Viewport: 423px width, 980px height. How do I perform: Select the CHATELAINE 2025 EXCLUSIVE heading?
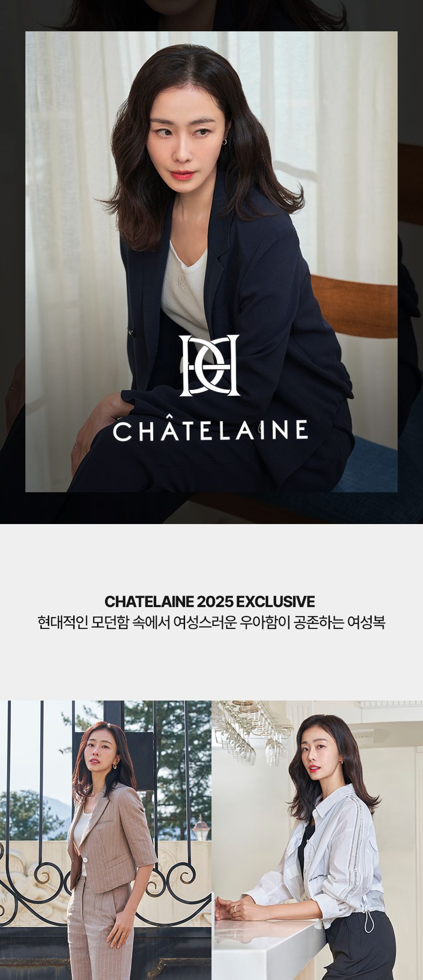coord(210,601)
